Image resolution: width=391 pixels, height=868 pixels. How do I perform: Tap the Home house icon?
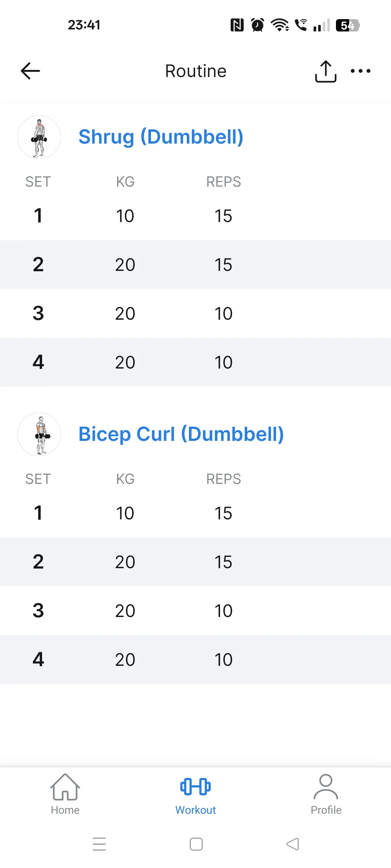pyautogui.click(x=65, y=787)
